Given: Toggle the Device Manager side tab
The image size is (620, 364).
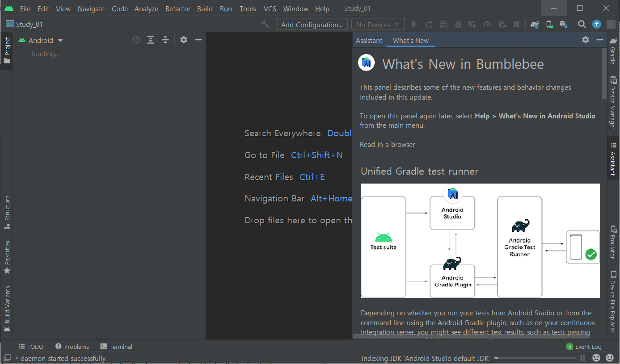Looking at the screenshot, I should 613,103.
